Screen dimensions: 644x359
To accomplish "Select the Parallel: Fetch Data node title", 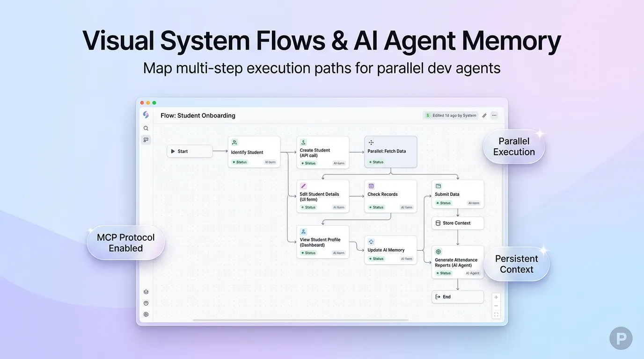I will tap(387, 151).
